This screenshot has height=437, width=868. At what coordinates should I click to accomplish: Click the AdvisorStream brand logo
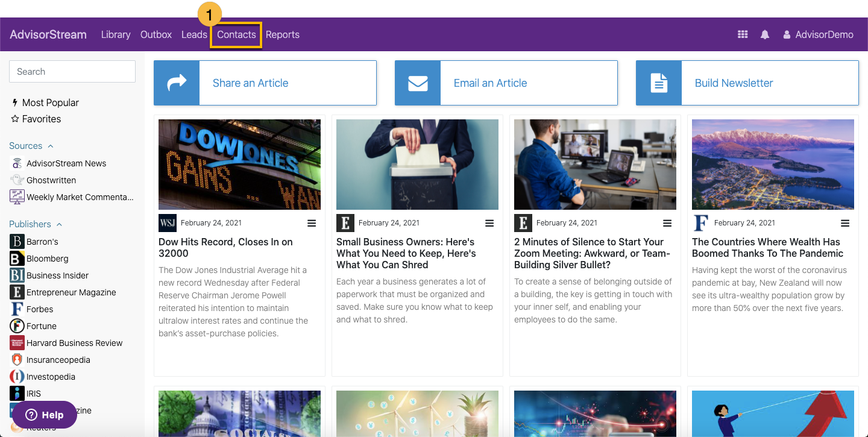[x=48, y=34]
